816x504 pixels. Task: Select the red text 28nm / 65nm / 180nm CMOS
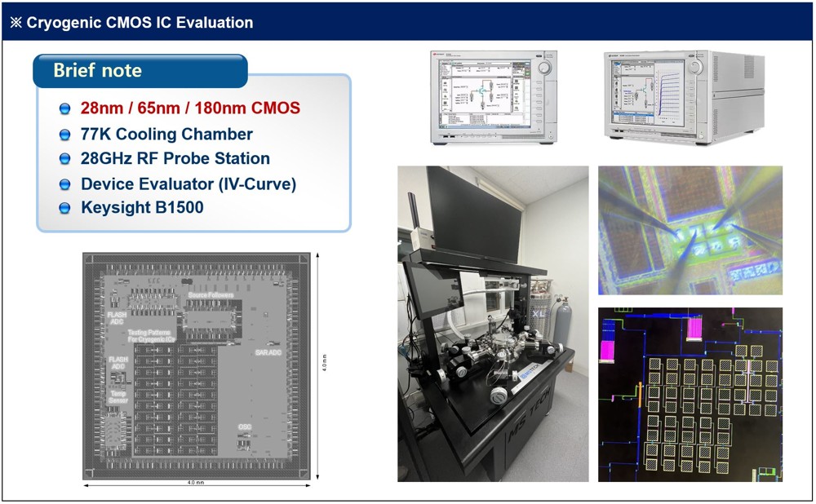[x=190, y=108]
